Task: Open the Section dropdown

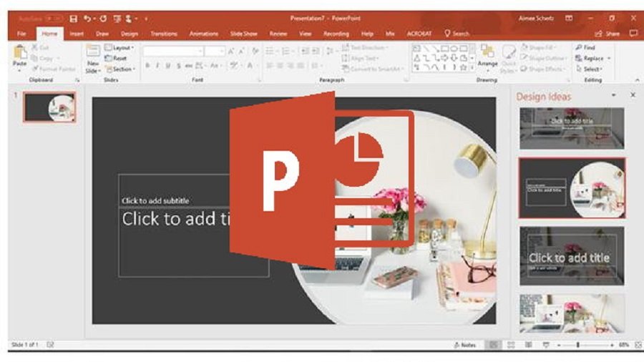Action: (120, 69)
